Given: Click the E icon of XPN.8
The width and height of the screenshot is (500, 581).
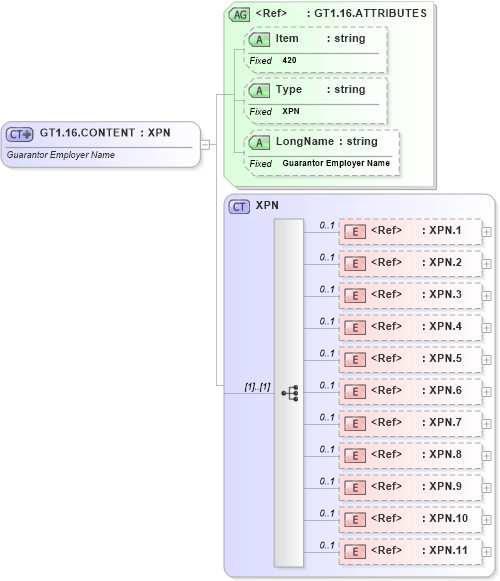Looking at the screenshot, I should point(355,456).
